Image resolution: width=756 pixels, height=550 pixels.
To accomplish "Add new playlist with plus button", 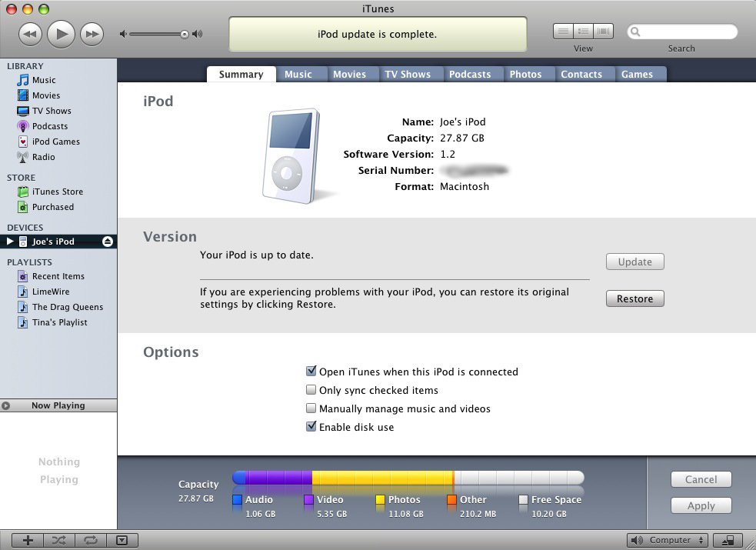I will [28, 540].
